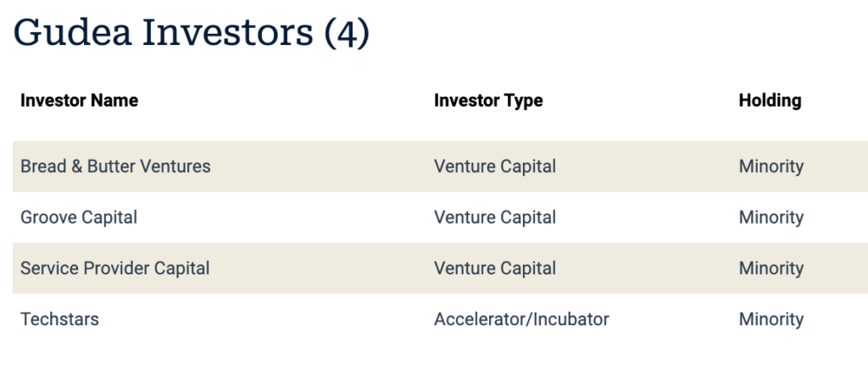
Task: Click Minority holding for Techstars
Action: click(771, 319)
